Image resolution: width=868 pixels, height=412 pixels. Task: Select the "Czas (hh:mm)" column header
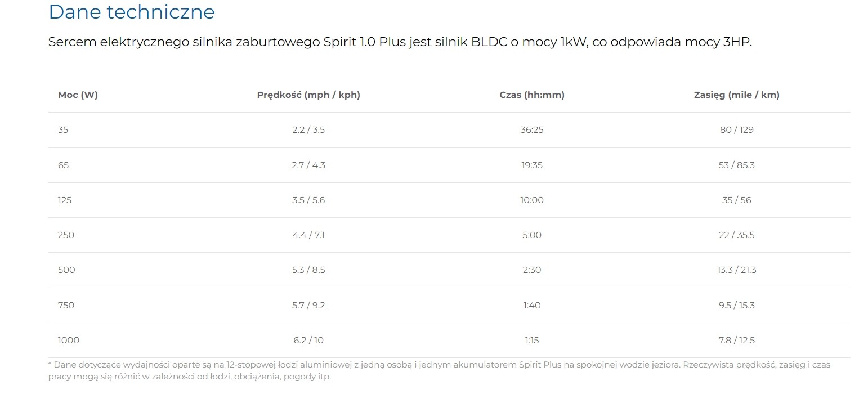(x=532, y=95)
